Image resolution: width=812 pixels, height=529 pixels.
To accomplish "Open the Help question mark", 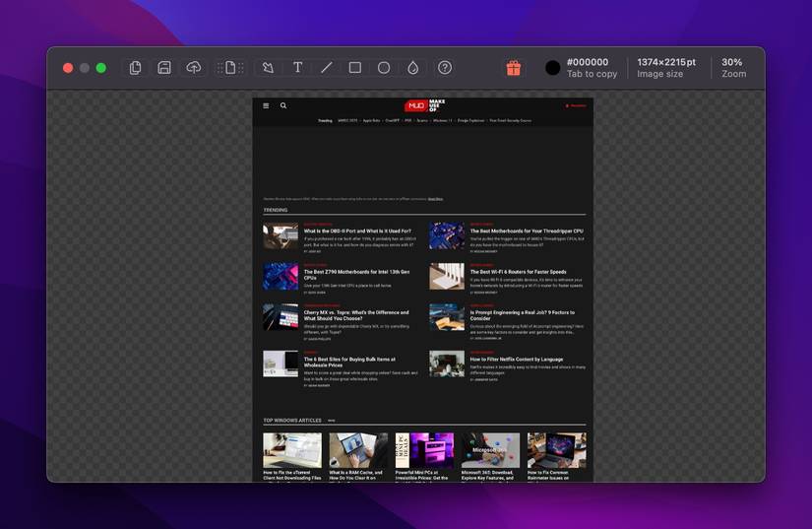I will coord(445,68).
